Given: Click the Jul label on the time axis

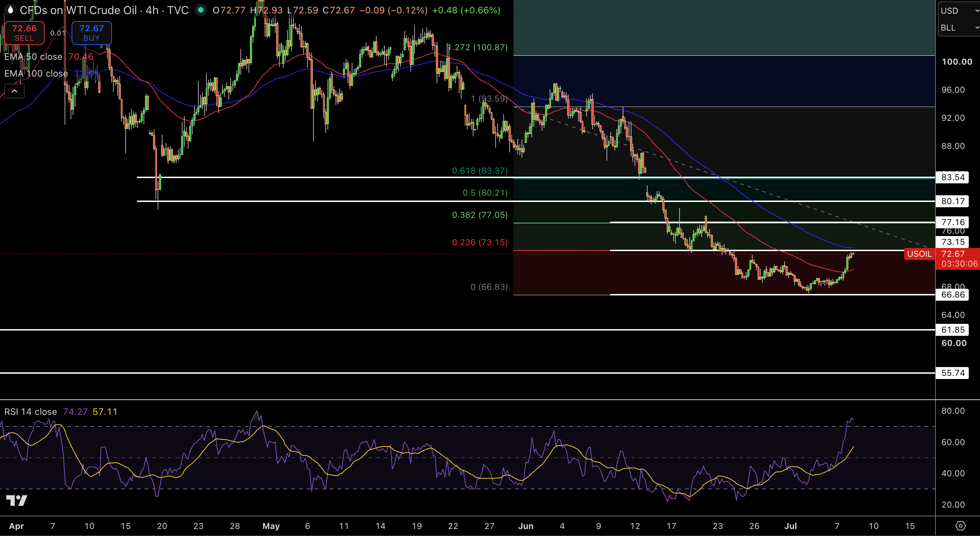Looking at the screenshot, I should (790, 526).
